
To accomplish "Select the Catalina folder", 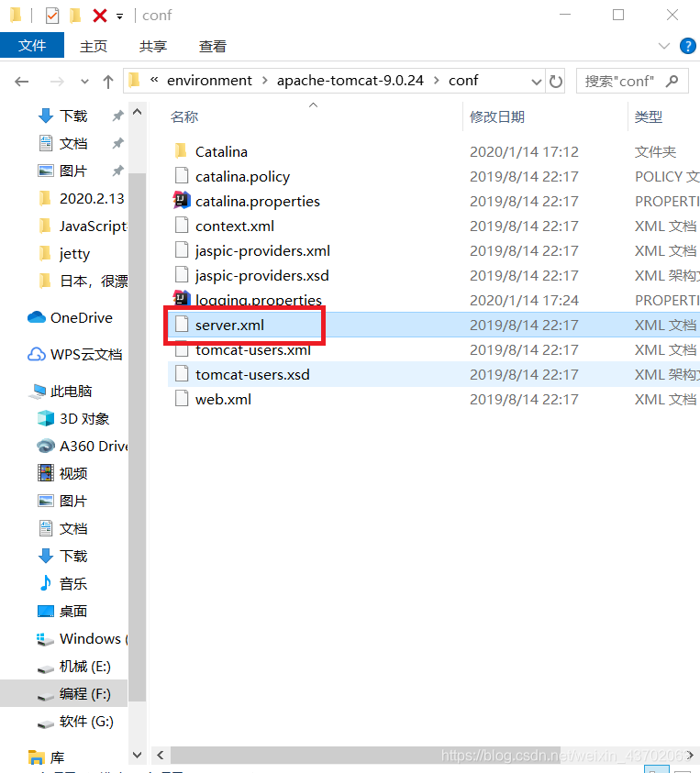I will pyautogui.click(x=221, y=152).
